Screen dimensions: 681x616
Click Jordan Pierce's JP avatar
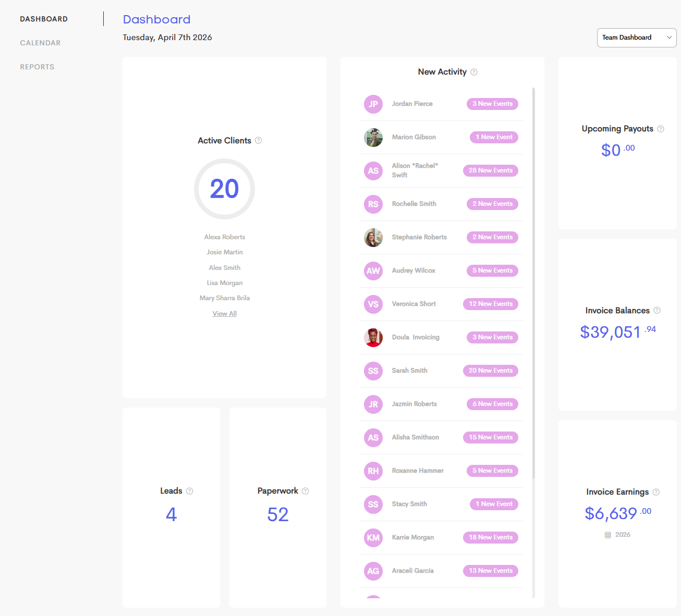point(373,104)
